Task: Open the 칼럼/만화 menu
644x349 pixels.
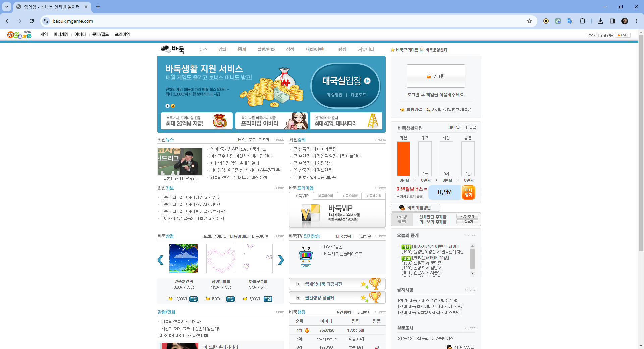Action: pyautogui.click(x=266, y=49)
